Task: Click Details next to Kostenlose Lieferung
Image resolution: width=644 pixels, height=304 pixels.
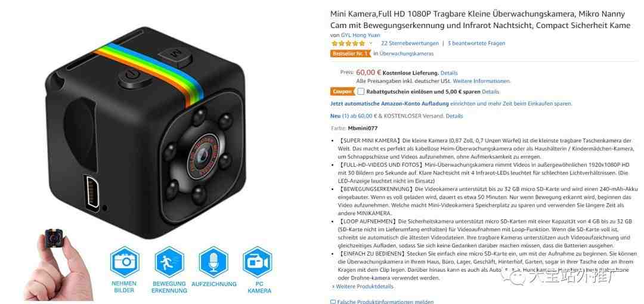Action: pos(449,73)
